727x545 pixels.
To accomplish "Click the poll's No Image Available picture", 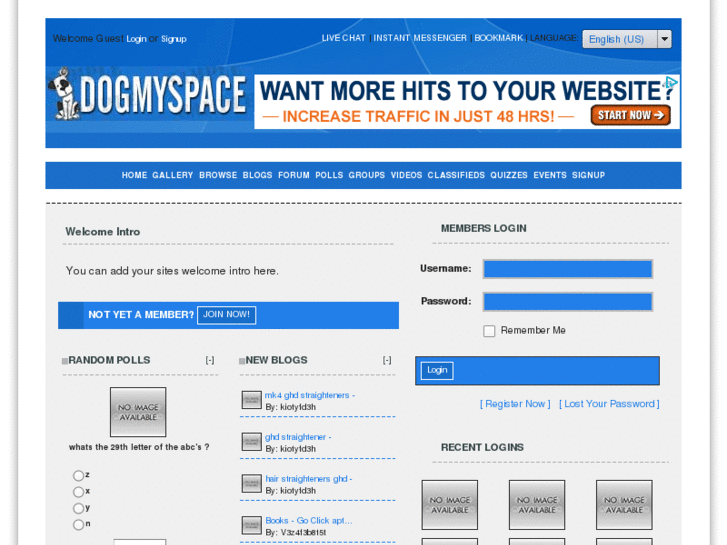I will tap(138, 412).
